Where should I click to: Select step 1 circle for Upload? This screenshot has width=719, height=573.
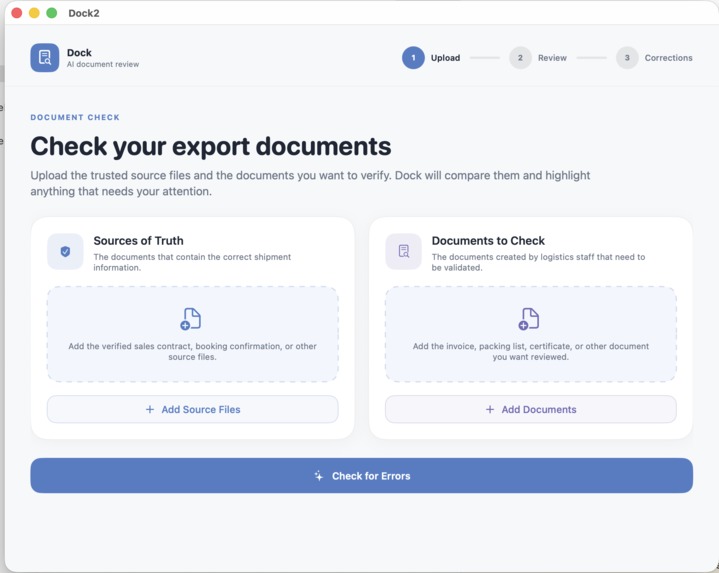tap(413, 58)
